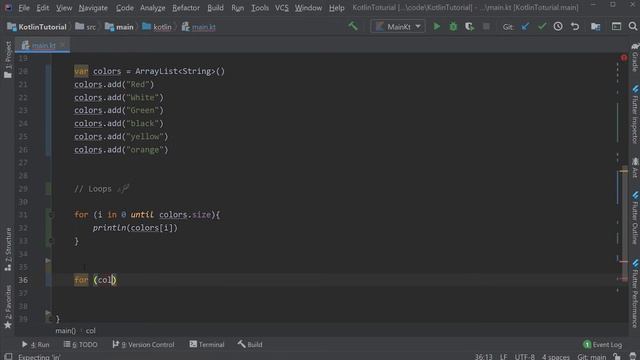Open the Event Log

pyautogui.click(x=602, y=344)
